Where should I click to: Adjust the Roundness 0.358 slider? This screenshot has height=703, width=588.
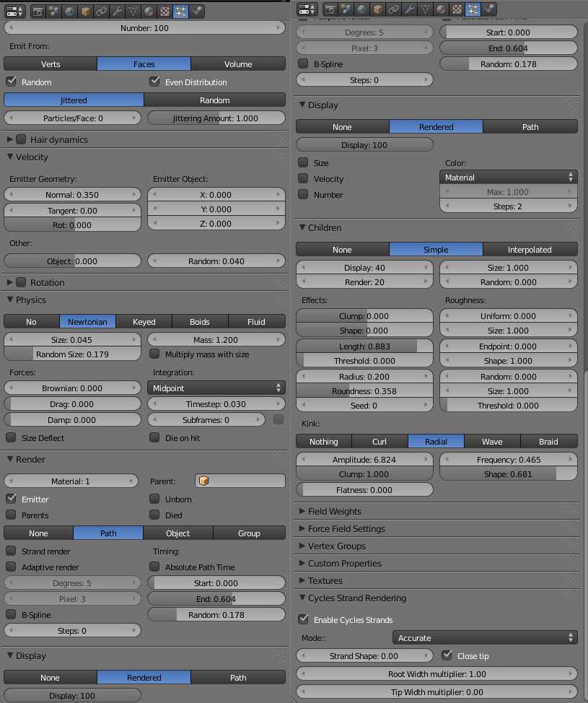(x=364, y=391)
